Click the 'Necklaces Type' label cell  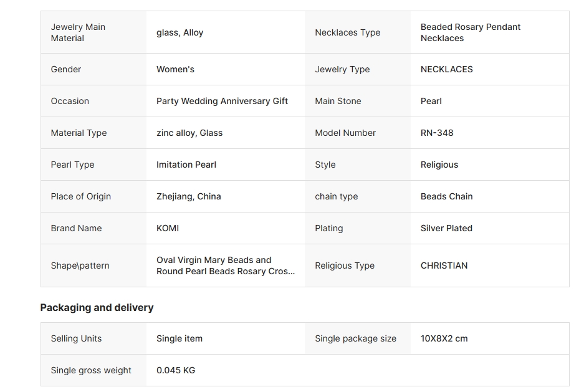(347, 32)
